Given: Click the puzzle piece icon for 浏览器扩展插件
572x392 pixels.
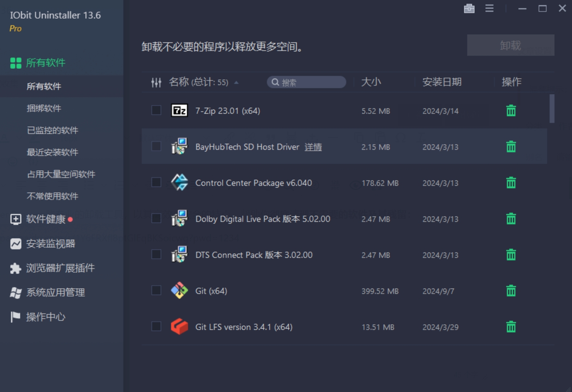Looking at the screenshot, I should click(x=15, y=268).
